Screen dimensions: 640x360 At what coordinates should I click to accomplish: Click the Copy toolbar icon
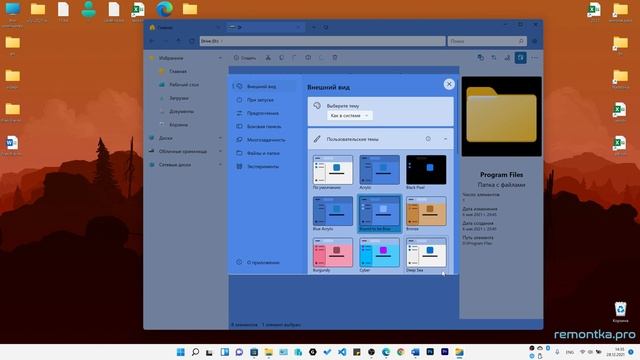(282, 58)
